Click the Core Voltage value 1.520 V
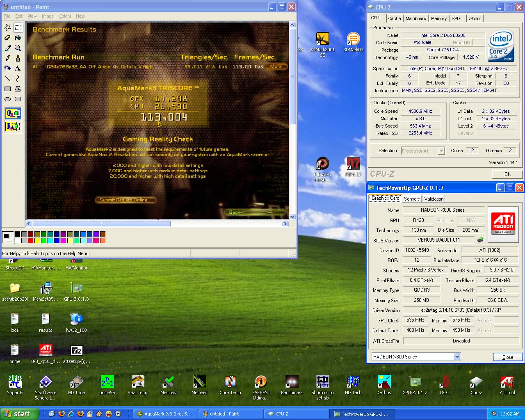This screenshot has height=420, width=525. click(471, 57)
